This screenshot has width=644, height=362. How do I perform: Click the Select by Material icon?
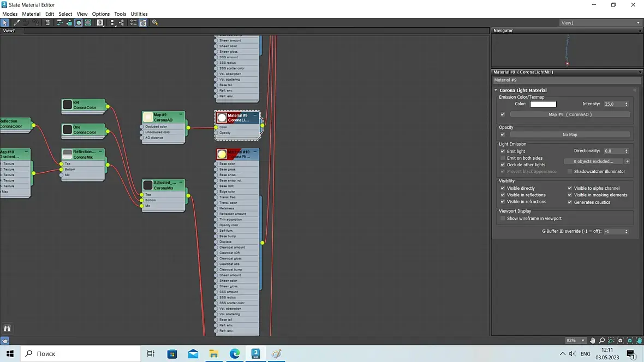point(155,23)
